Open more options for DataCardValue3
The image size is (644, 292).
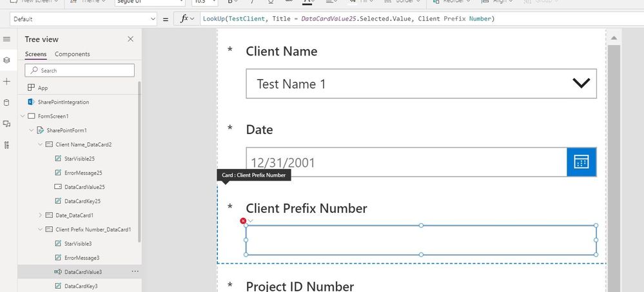(x=135, y=272)
